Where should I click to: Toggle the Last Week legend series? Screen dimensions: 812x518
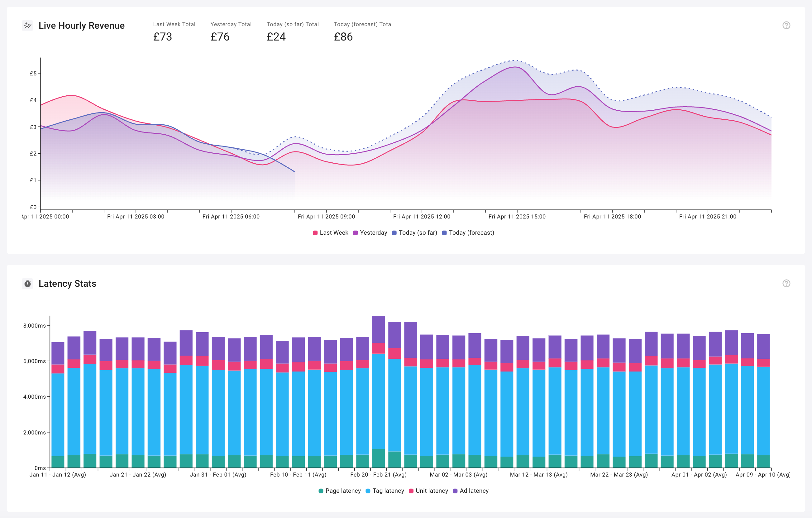click(331, 233)
